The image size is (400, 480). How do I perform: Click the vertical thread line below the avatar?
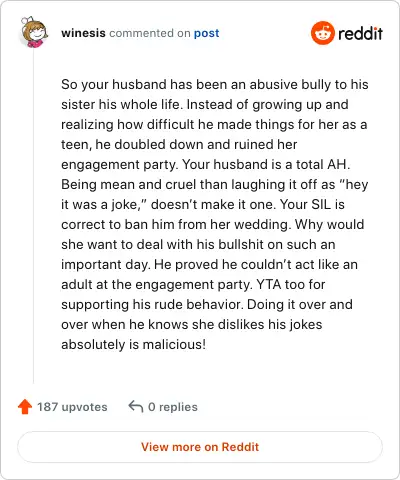pyautogui.click(x=33, y=217)
